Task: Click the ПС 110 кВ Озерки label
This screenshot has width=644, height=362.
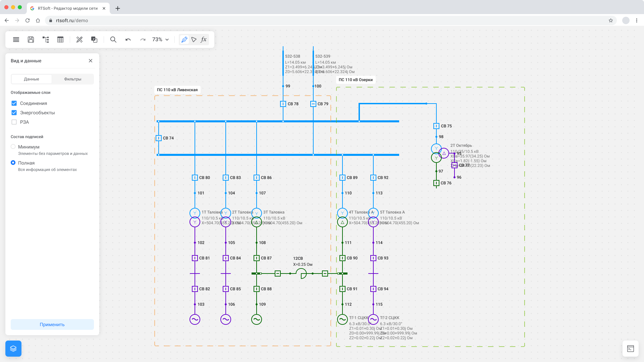Action: point(356,80)
